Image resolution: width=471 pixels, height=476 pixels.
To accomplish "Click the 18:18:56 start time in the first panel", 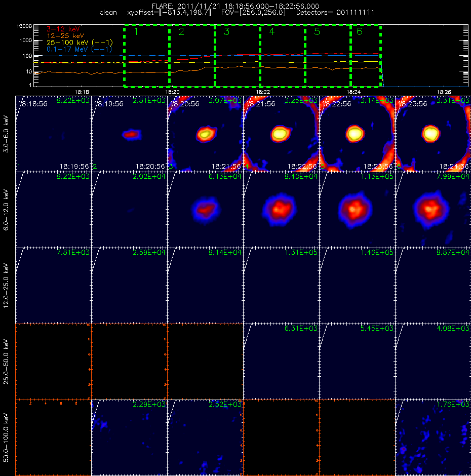I will pyautogui.click(x=33, y=104).
